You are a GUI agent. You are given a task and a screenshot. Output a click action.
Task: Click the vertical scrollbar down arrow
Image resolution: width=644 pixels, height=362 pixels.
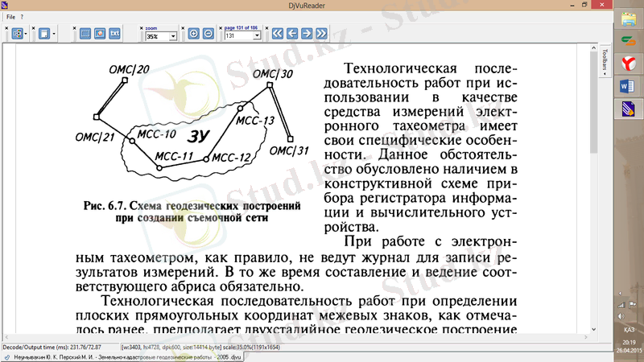click(x=593, y=329)
